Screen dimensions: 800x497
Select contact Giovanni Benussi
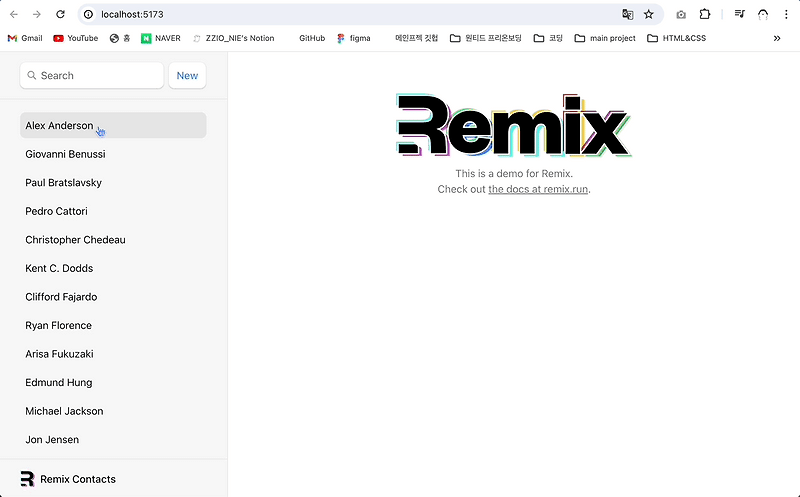click(113, 154)
